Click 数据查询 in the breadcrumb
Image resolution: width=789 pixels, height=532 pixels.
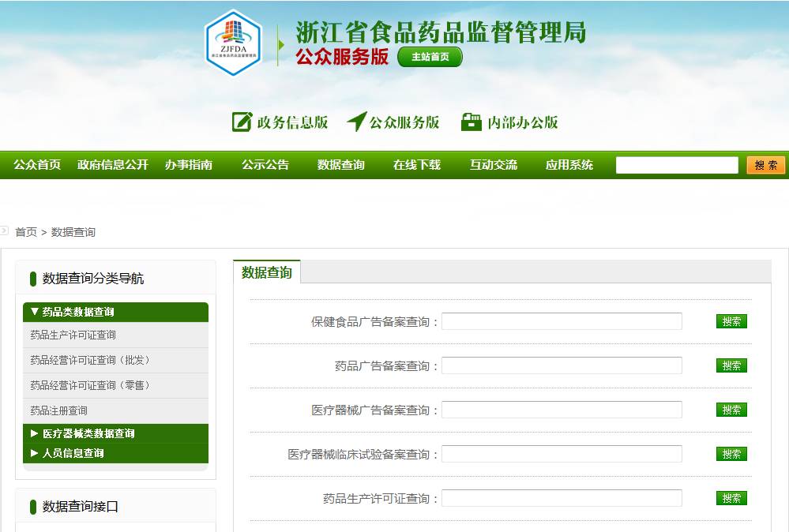(73, 232)
